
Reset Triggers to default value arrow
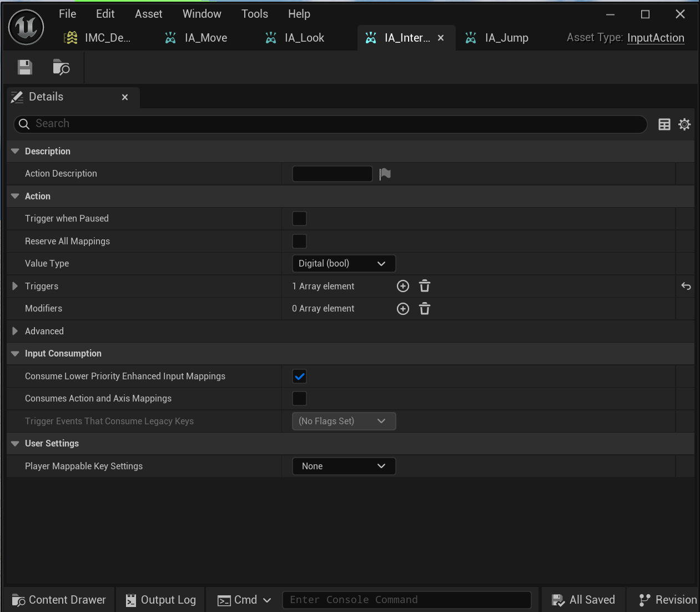click(686, 286)
